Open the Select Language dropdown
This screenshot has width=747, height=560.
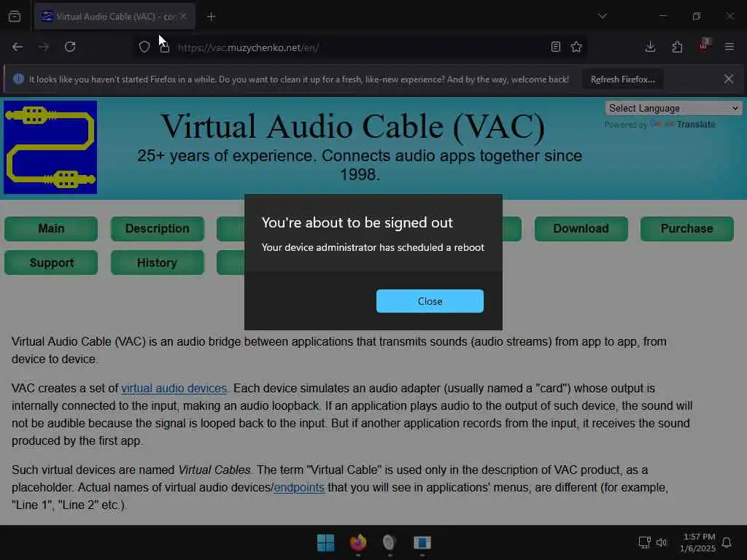673,108
